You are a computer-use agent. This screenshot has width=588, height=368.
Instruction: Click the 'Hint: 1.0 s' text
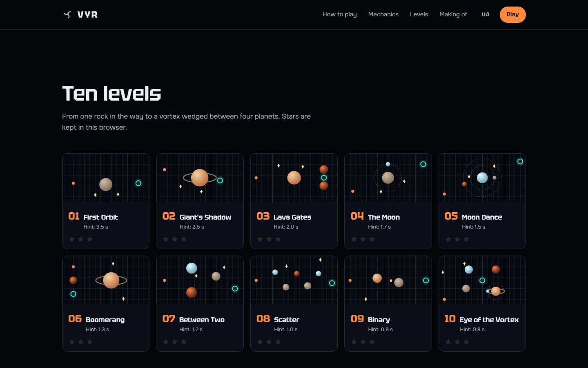click(286, 330)
